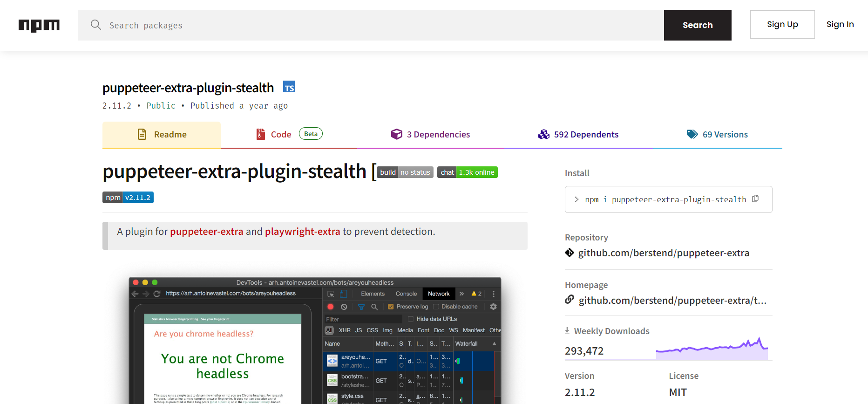
Task: Click the 'Published a year ago' text
Action: [x=239, y=106]
